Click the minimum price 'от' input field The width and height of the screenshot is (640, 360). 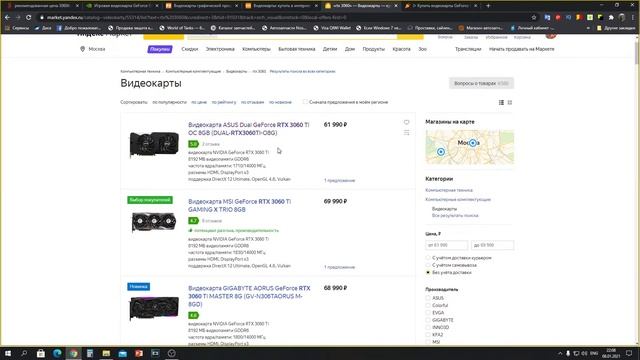[x=447, y=245]
